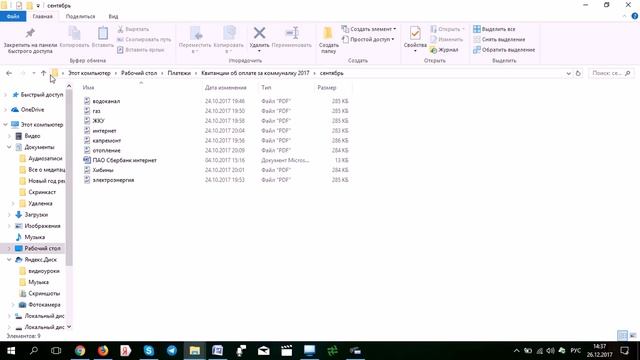This screenshot has height=360, width=640.
Task: Open Google Chrome from taskbar
Action: (80, 351)
